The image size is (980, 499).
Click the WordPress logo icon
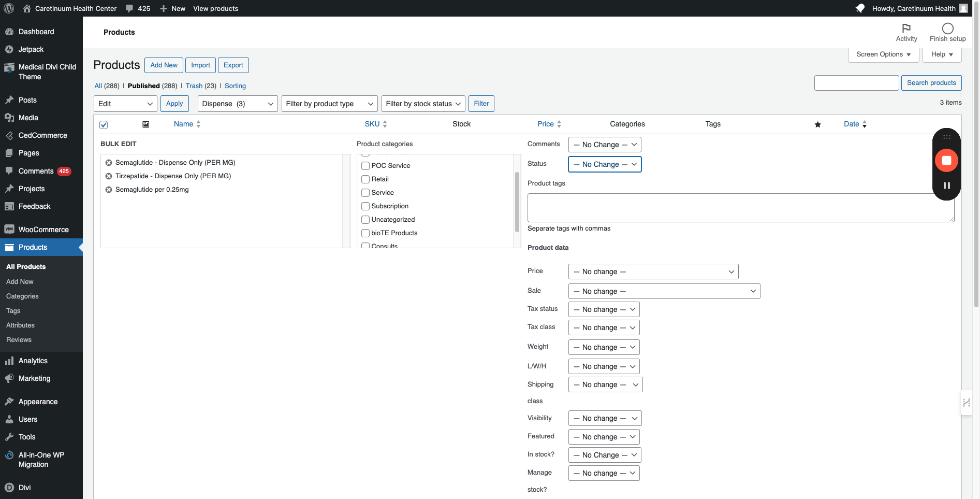pos(9,8)
